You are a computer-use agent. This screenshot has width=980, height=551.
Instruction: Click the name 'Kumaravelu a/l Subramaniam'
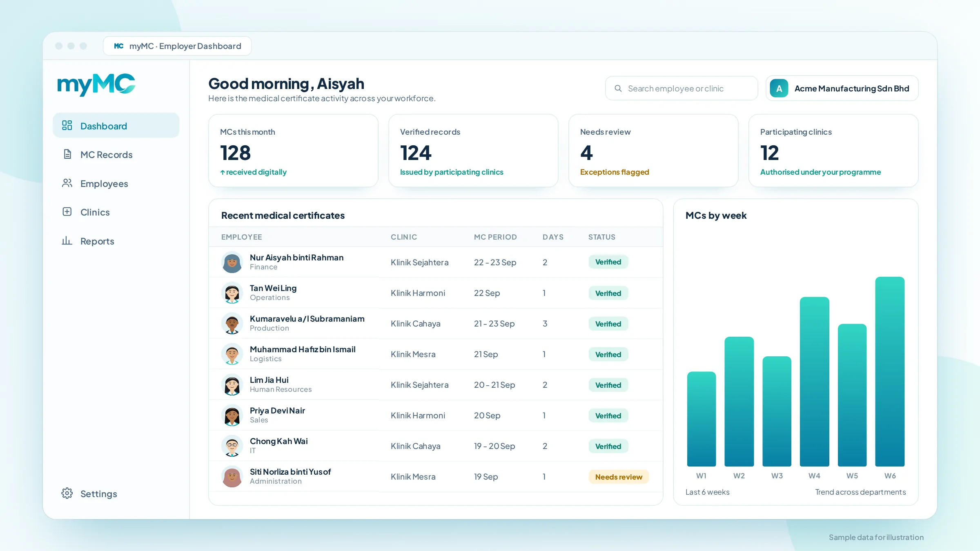307,319
